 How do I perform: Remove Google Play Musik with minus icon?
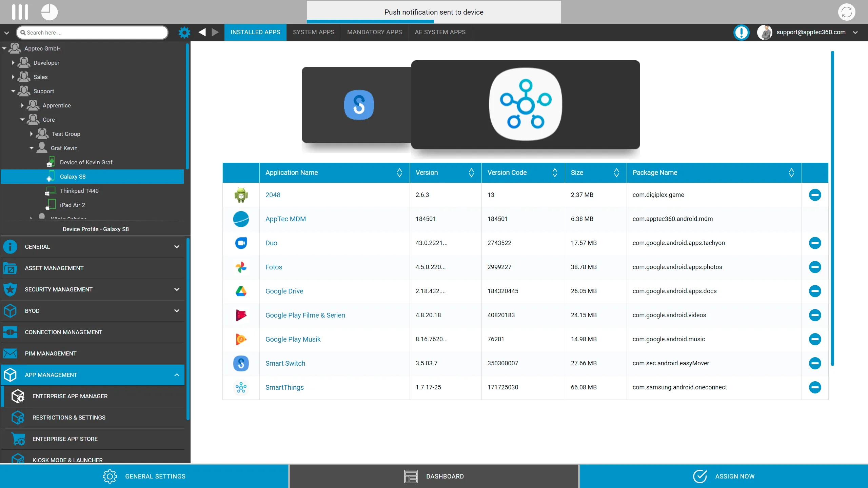(815, 339)
